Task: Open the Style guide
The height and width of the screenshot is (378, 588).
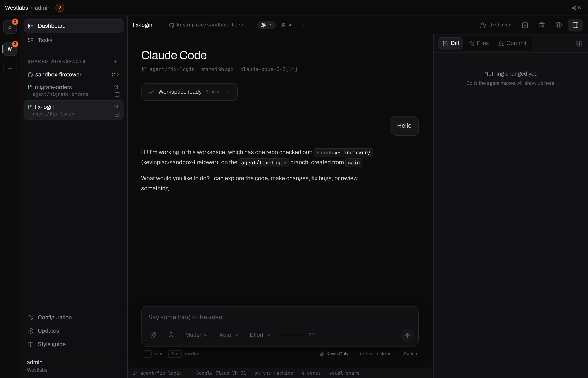Action: [74, 344]
